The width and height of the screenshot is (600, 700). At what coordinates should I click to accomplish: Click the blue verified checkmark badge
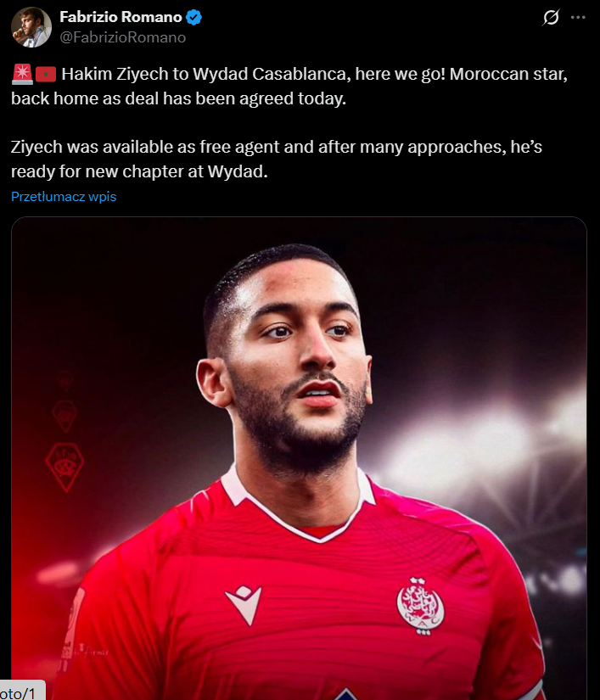pos(193,18)
